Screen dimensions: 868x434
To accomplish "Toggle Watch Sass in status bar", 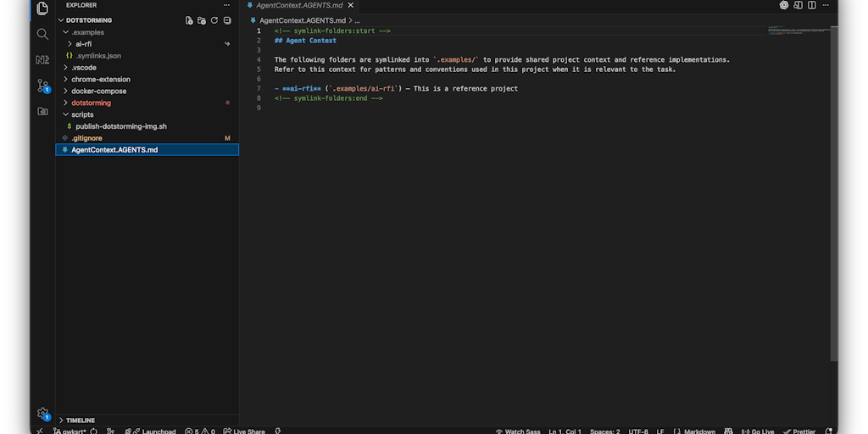I will (517, 431).
